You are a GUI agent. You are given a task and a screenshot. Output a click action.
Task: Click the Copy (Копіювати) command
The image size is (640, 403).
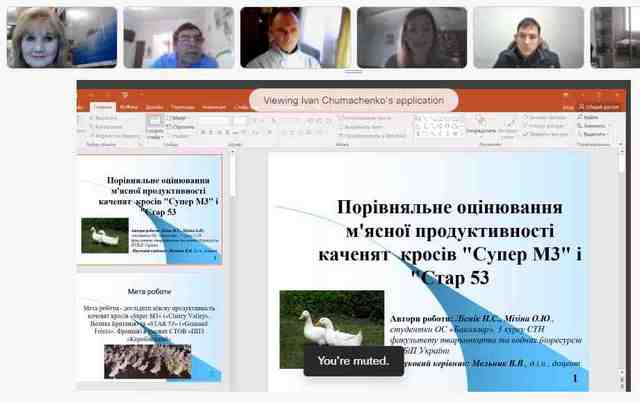[x=106, y=127]
